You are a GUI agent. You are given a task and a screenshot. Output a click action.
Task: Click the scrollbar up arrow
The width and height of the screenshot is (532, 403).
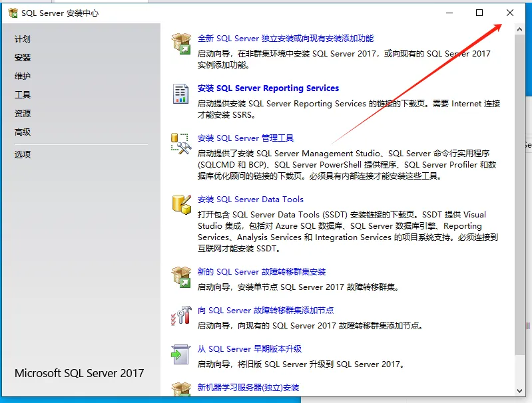tap(519, 29)
